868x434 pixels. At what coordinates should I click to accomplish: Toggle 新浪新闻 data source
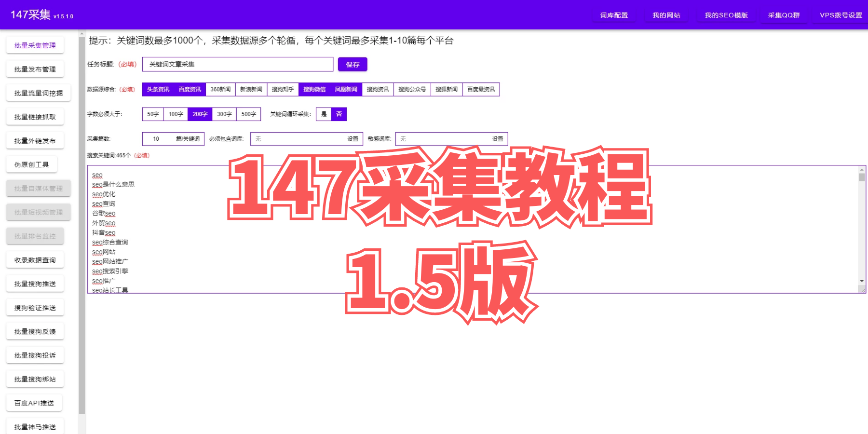[251, 89]
